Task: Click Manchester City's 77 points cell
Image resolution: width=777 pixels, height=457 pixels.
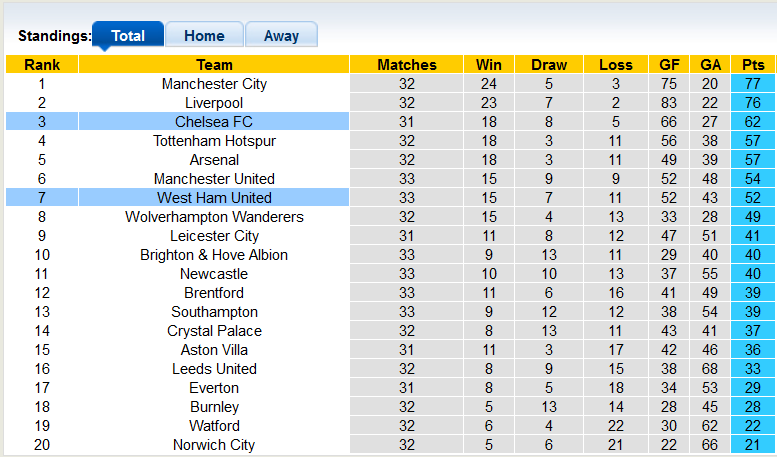Action: tap(753, 84)
